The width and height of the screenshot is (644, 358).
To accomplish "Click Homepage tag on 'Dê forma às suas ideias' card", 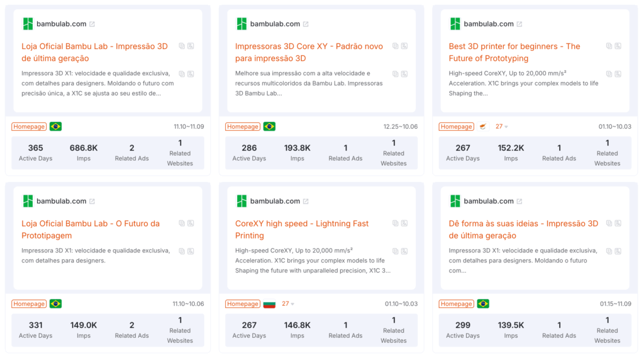I will pyautogui.click(x=457, y=303).
